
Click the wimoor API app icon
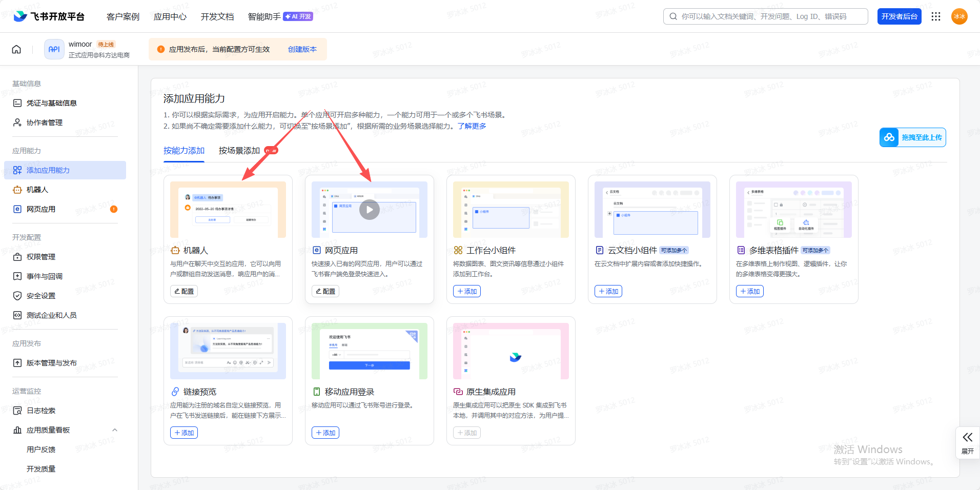click(54, 49)
